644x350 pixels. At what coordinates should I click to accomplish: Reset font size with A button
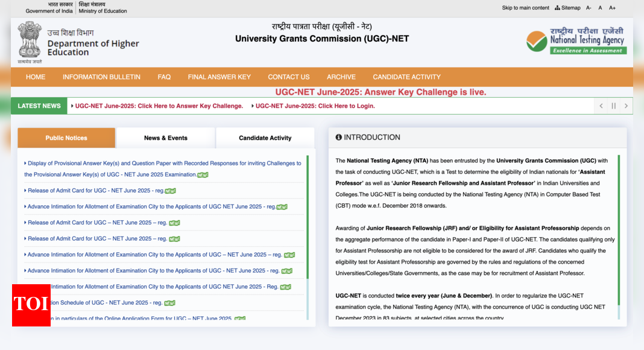(x=600, y=8)
